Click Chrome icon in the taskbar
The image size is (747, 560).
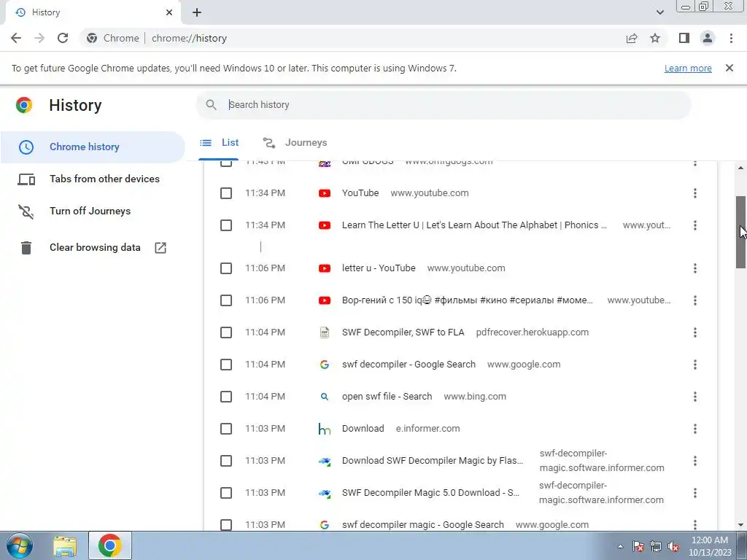(110, 545)
